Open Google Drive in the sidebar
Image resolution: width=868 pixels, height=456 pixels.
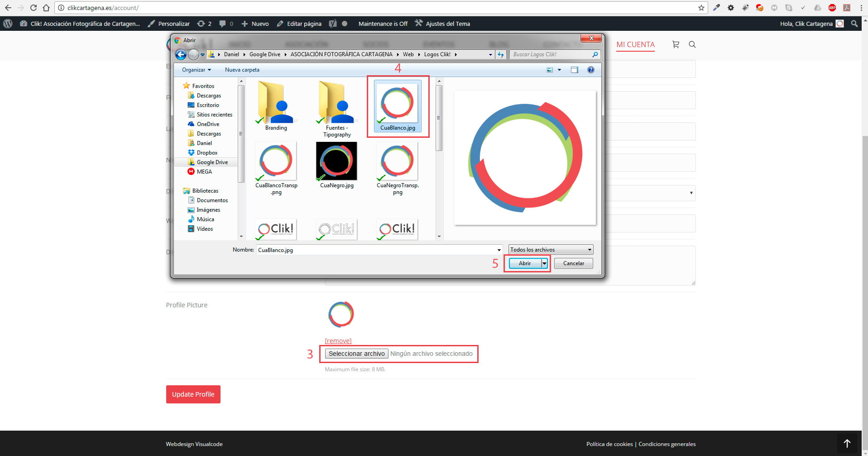click(x=212, y=162)
